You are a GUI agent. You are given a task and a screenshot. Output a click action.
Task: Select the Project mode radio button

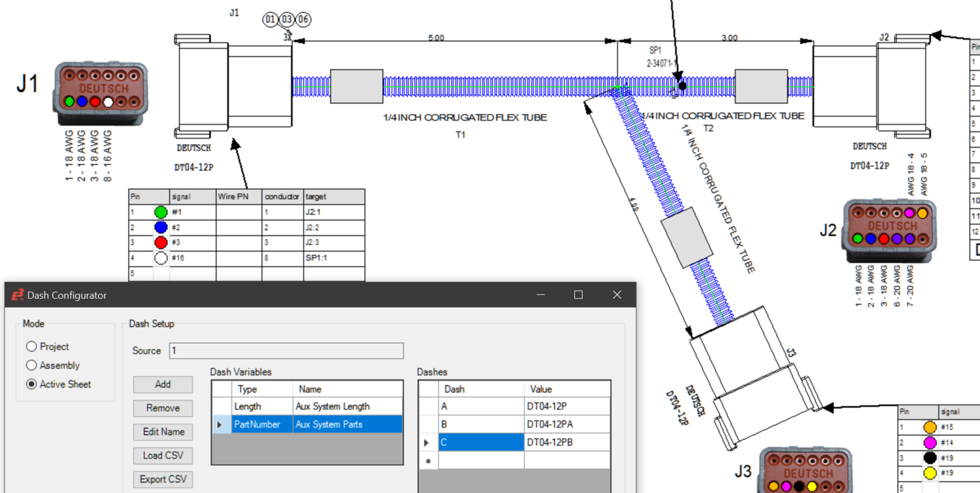32,346
